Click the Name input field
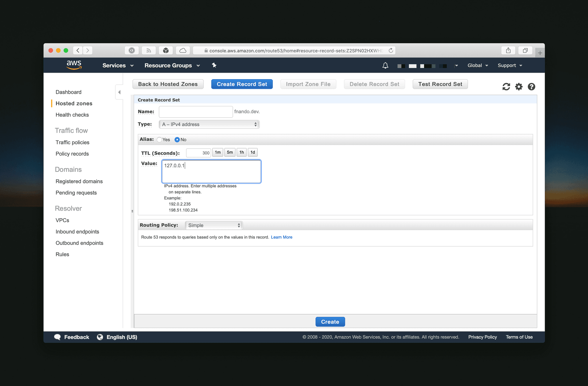This screenshot has height=386, width=588. [x=196, y=112]
